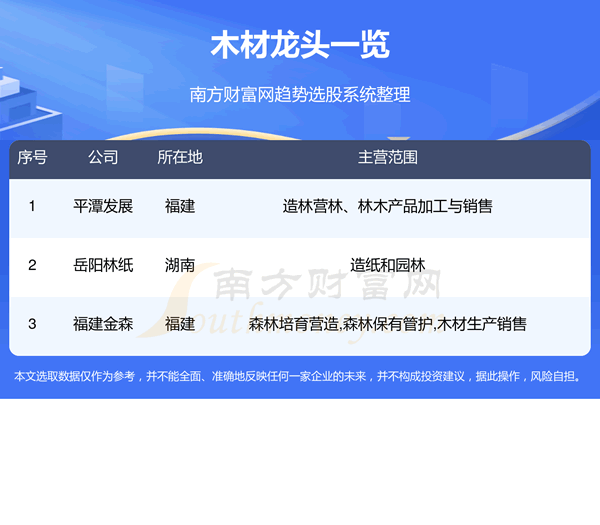
Task: Click row number 3 in the table
Action: tap(33, 324)
